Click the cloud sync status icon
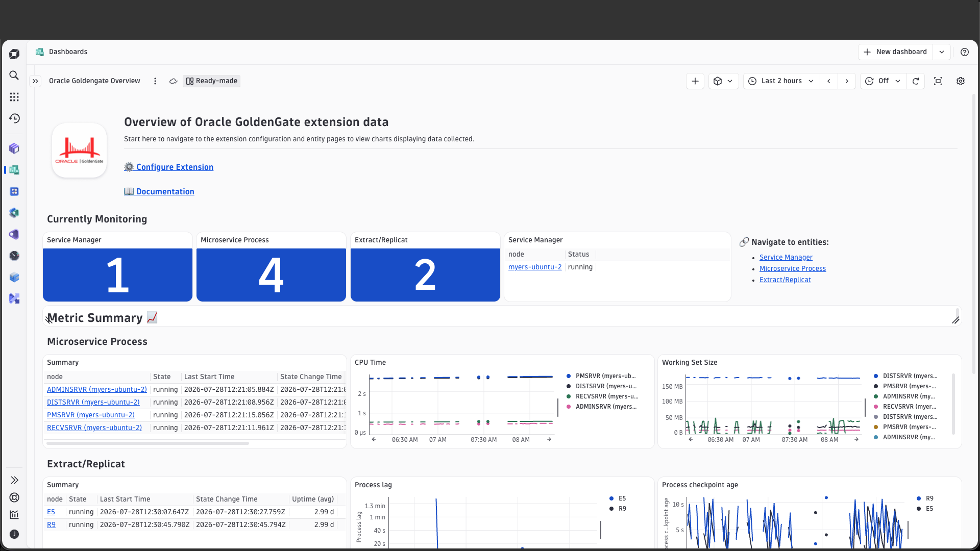Screen dimensions: 980x551 pos(174,81)
